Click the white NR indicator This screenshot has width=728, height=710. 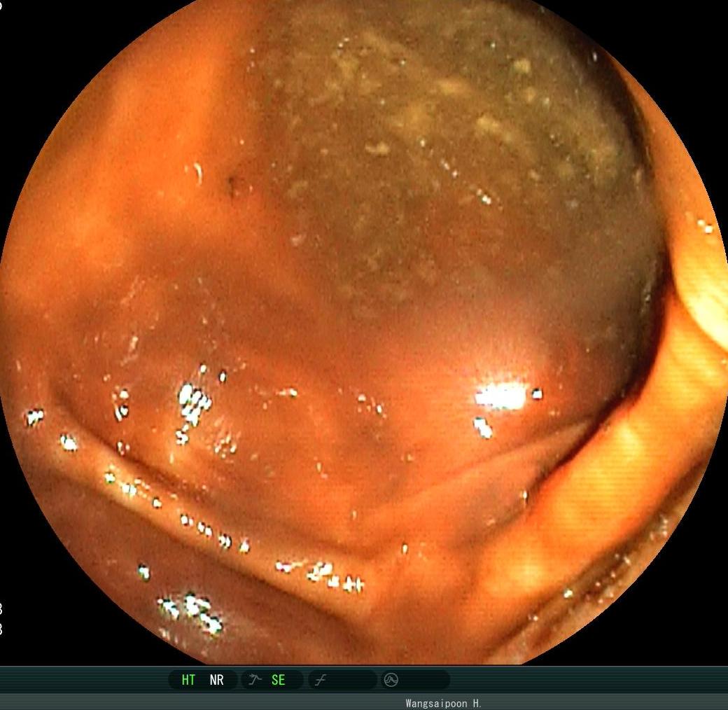[x=217, y=680]
